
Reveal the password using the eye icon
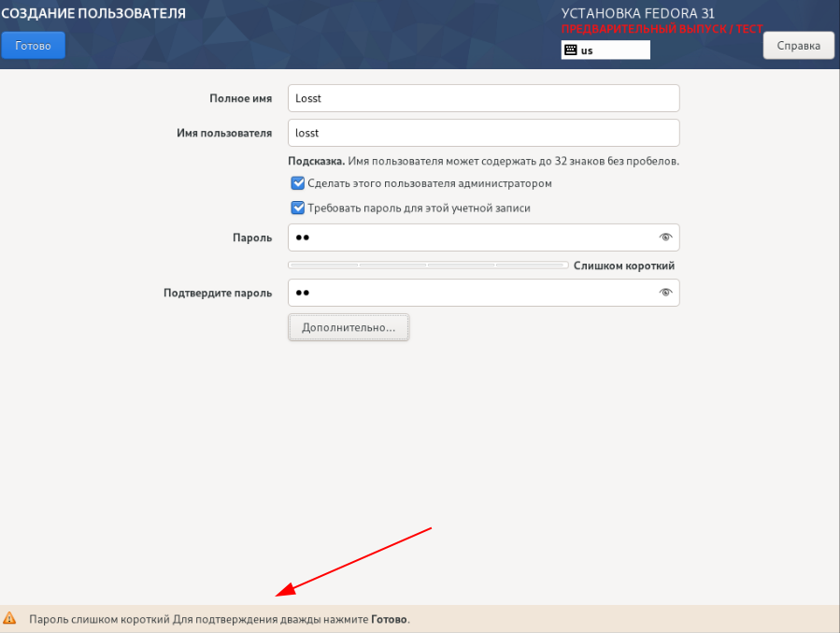(665, 237)
